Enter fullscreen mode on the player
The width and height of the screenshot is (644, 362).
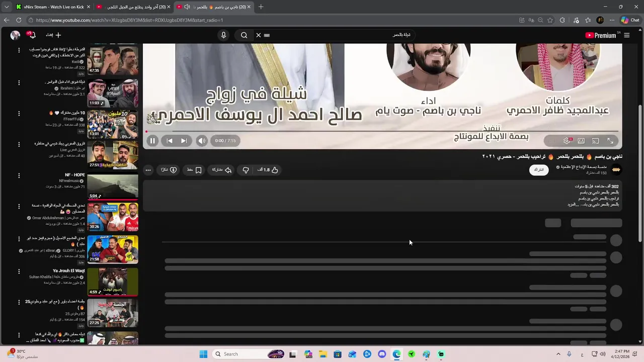point(610,141)
